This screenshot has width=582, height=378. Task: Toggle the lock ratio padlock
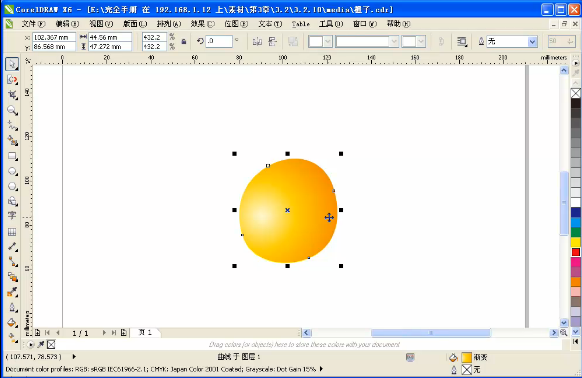pos(184,42)
